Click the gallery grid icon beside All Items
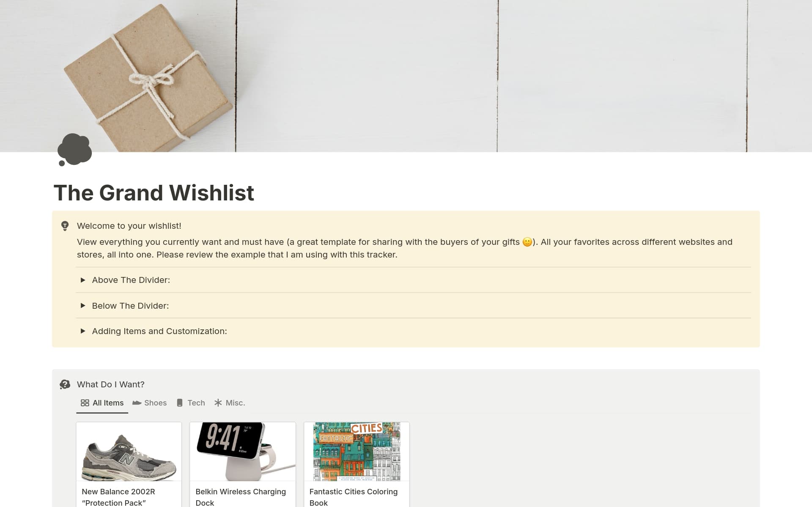The height and width of the screenshot is (507, 812). (85, 403)
